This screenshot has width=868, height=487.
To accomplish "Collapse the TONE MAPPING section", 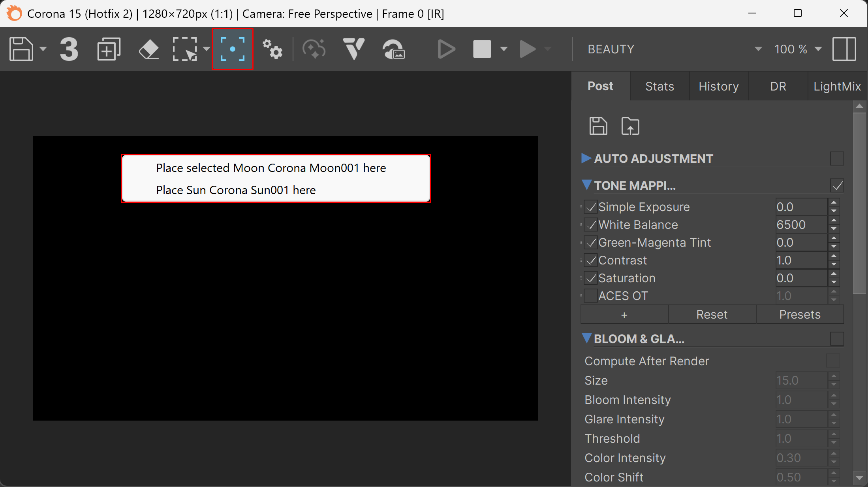I will point(586,185).
